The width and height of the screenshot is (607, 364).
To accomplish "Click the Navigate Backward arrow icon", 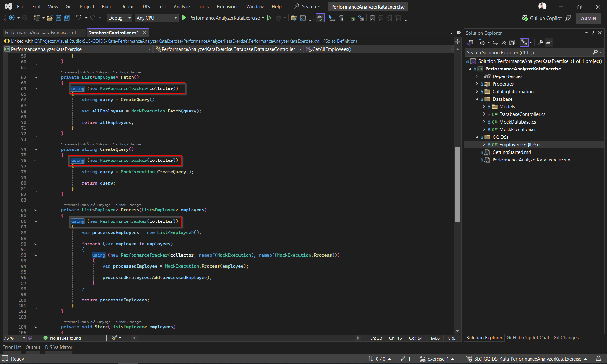I will 12,18.
